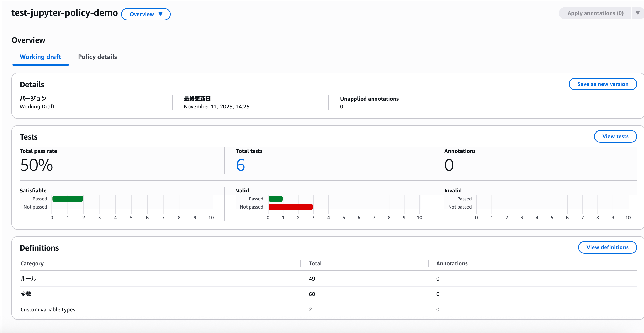Select the Custom variable types row
This screenshot has height=333, width=644.
(48, 310)
